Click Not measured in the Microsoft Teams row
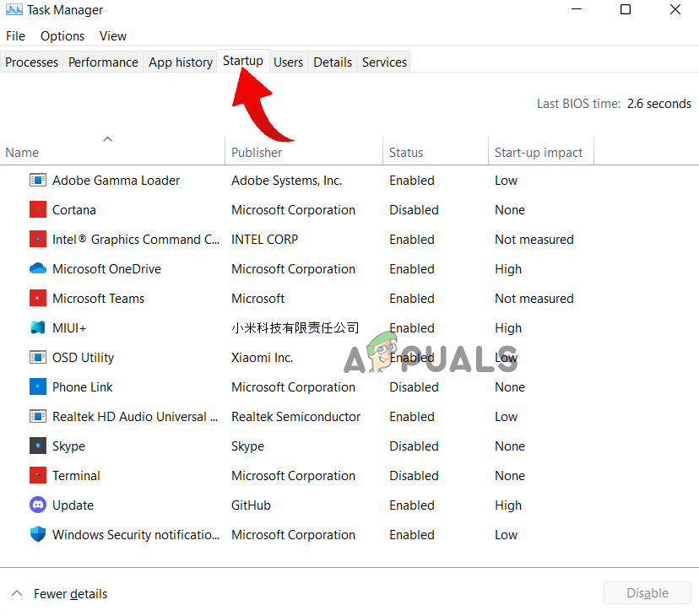 tap(534, 298)
